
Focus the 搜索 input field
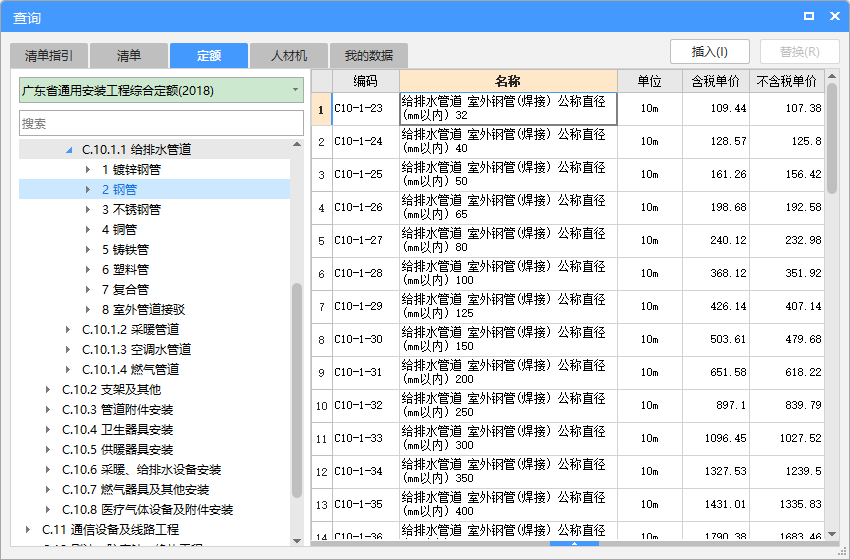[162, 123]
